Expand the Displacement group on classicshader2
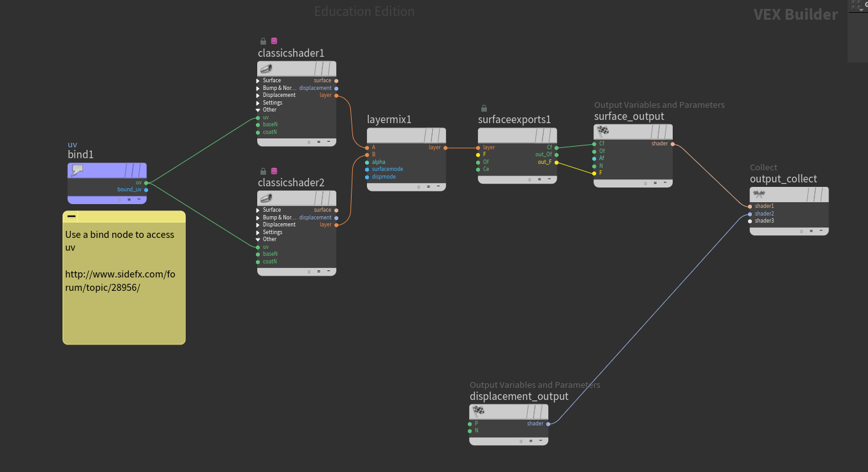Viewport: 868px width, 472px height. pos(258,225)
